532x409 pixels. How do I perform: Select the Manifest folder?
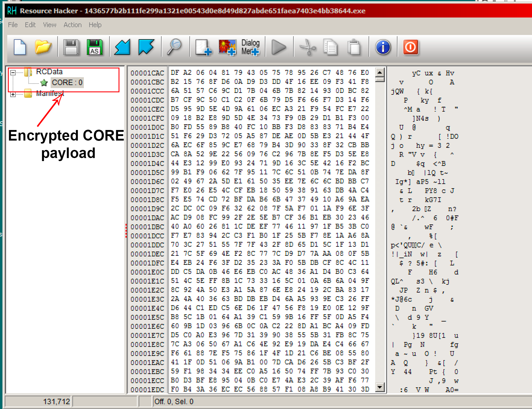[50, 94]
